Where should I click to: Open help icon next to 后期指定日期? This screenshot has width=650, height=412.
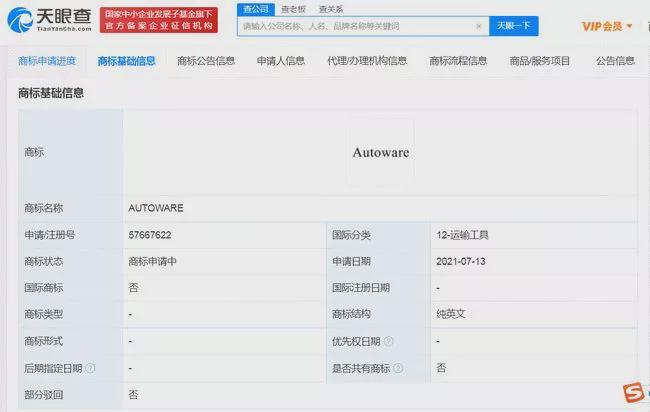coord(90,368)
